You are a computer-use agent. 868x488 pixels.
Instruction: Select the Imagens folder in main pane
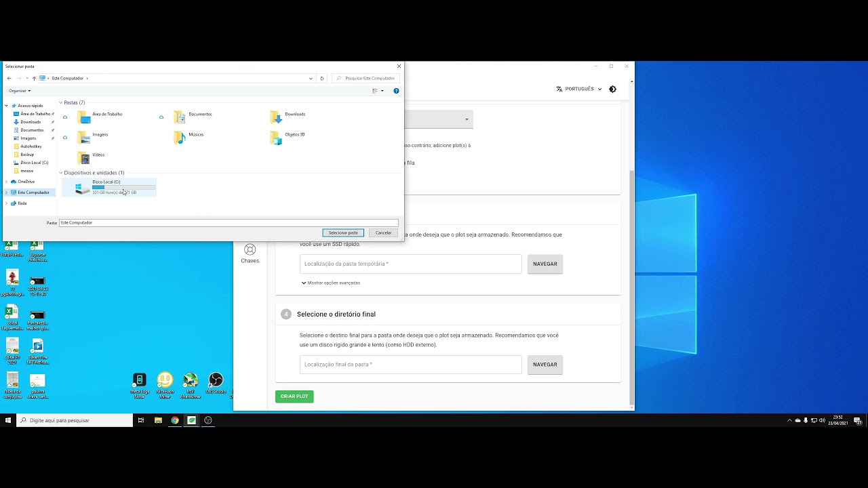tap(93, 138)
